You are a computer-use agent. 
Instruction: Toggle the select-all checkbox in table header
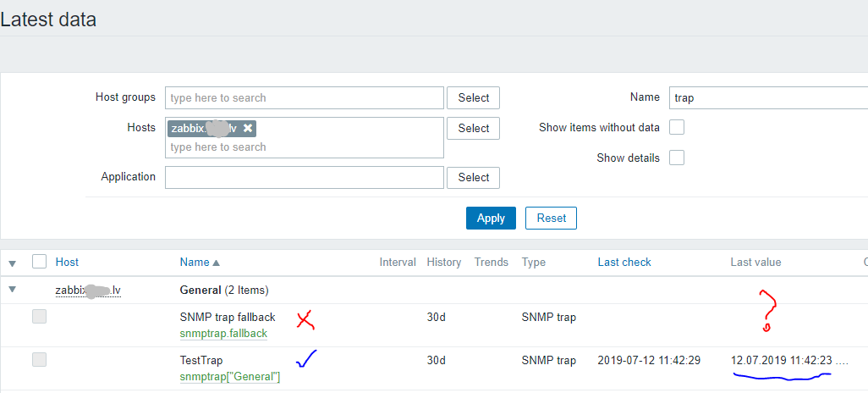coord(39,262)
